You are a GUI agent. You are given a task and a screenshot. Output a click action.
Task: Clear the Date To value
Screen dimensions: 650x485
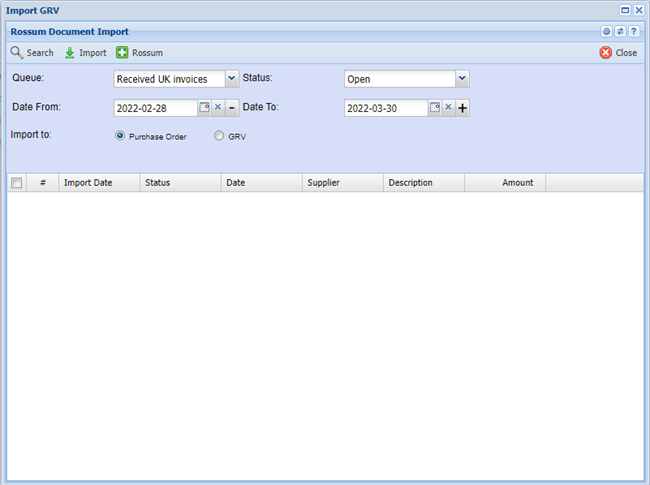coord(448,108)
